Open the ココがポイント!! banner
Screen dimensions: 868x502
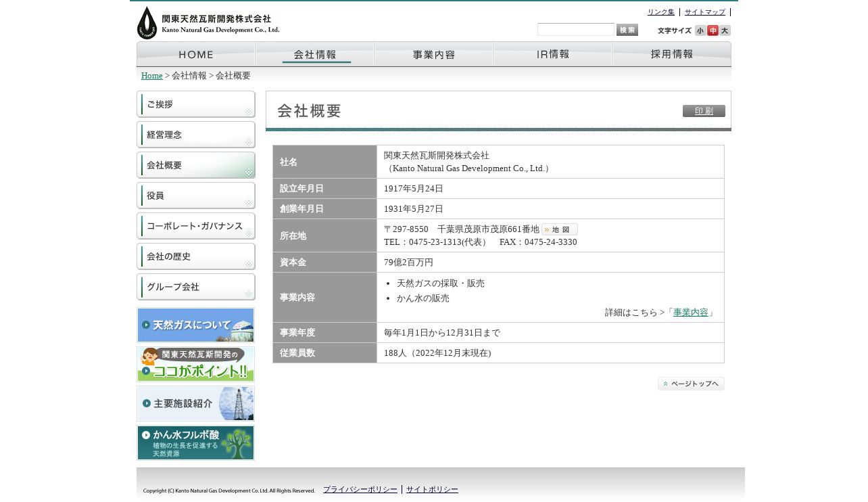coord(196,364)
